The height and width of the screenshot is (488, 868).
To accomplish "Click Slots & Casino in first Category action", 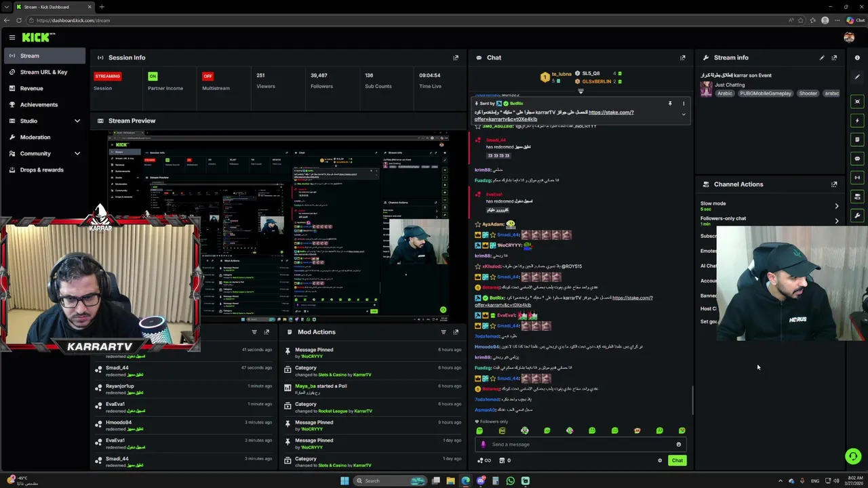I will pos(332,375).
